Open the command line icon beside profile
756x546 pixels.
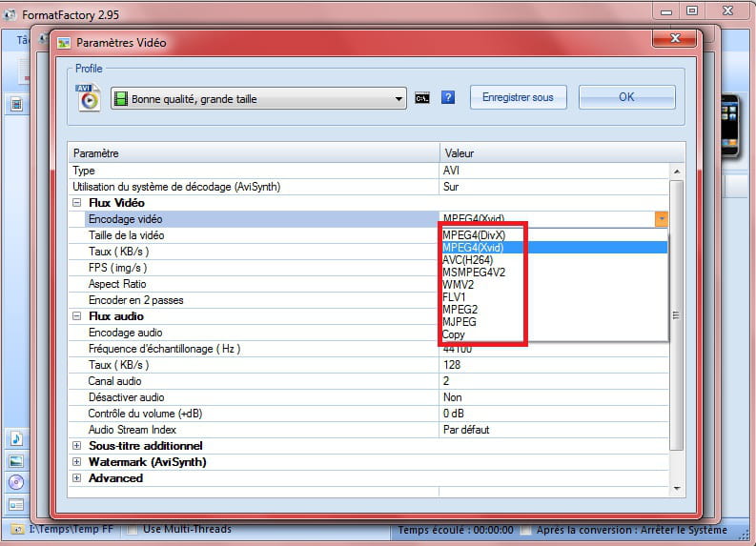point(422,98)
